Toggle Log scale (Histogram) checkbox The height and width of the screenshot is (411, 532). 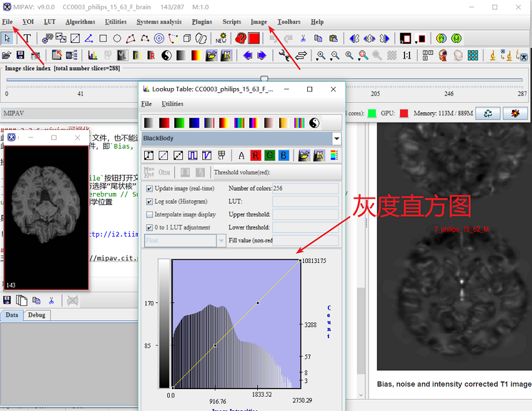click(x=149, y=202)
